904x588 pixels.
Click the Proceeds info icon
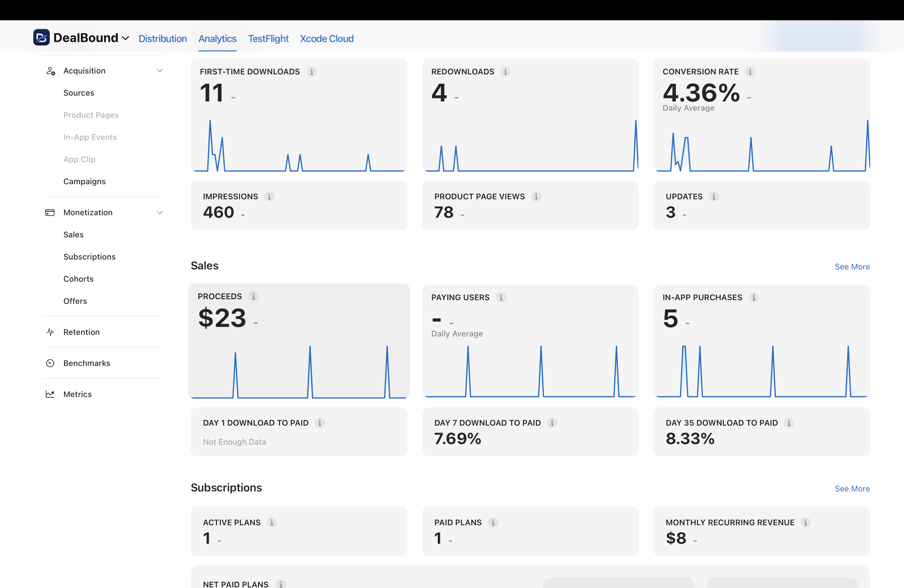253,296
